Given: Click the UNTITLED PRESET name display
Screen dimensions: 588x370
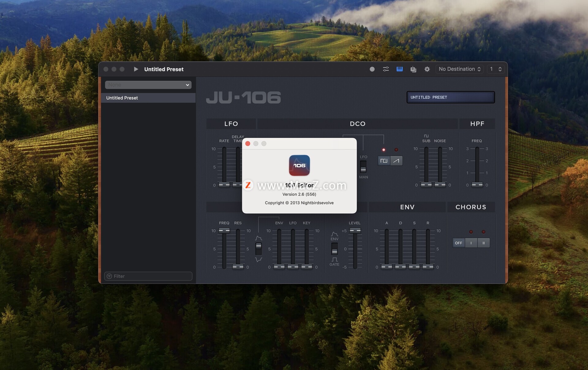Looking at the screenshot, I should coord(450,97).
